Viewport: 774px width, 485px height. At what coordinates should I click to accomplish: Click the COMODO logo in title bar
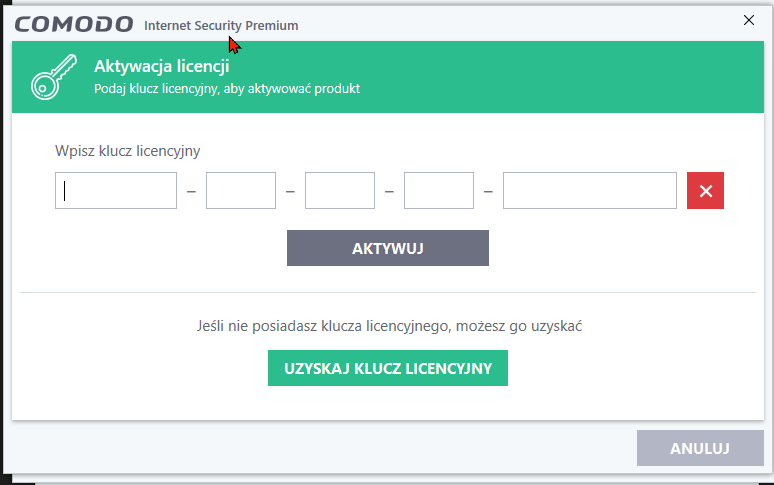(x=74, y=24)
